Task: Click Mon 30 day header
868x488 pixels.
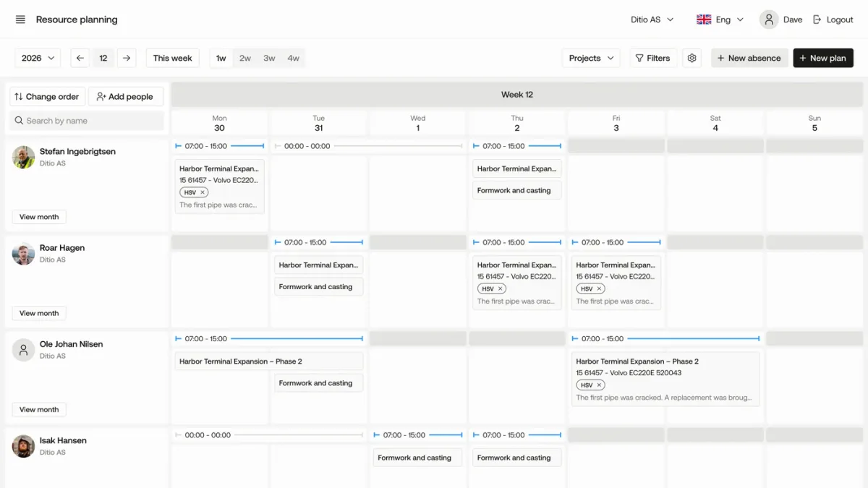Action: coord(219,124)
